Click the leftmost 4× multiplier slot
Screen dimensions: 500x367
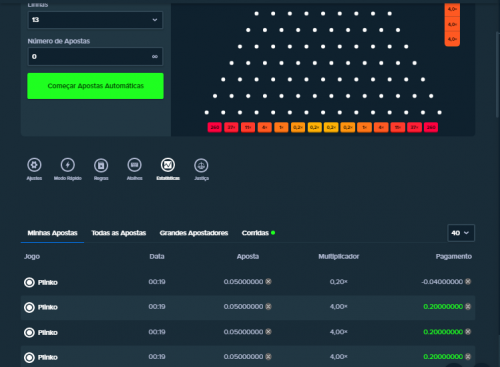coord(265,127)
